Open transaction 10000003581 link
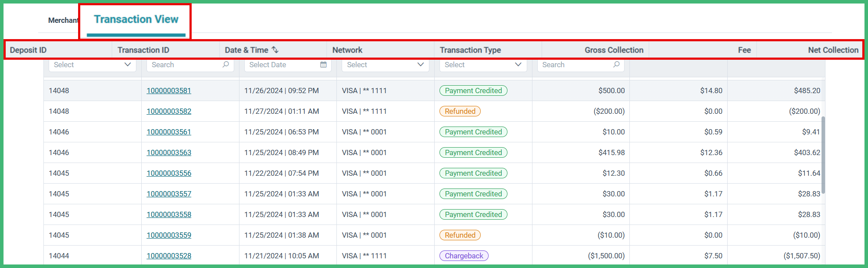 point(169,91)
